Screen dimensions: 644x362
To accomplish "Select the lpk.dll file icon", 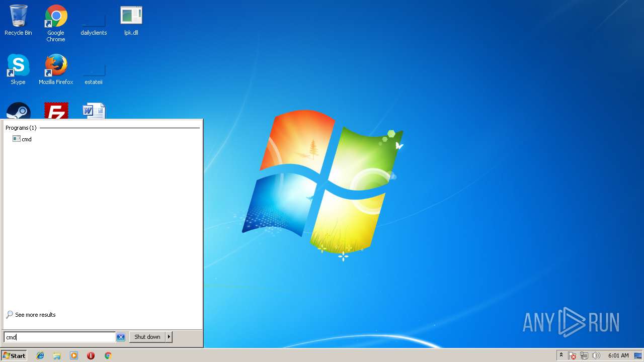I will (x=131, y=21).
